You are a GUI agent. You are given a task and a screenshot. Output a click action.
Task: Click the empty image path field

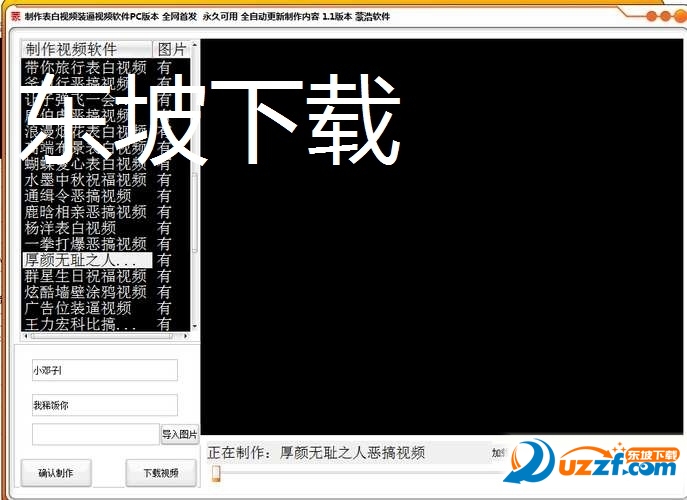click(96, 434)
